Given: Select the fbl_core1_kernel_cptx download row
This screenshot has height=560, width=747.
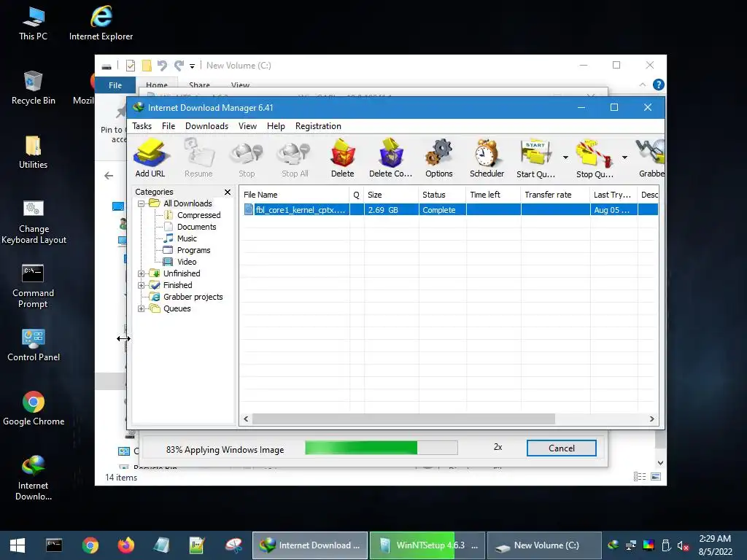Looking at the screenshot, I should pos(449,210).
